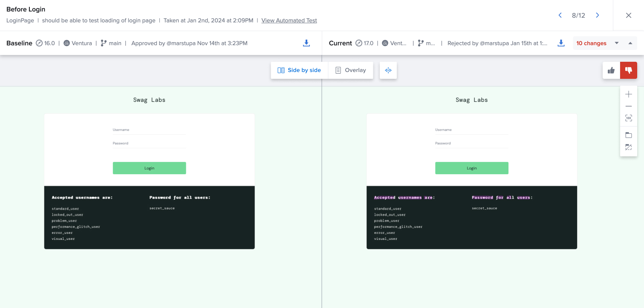Collapse the comparison header with the up chevron

(x=630, y=43)
